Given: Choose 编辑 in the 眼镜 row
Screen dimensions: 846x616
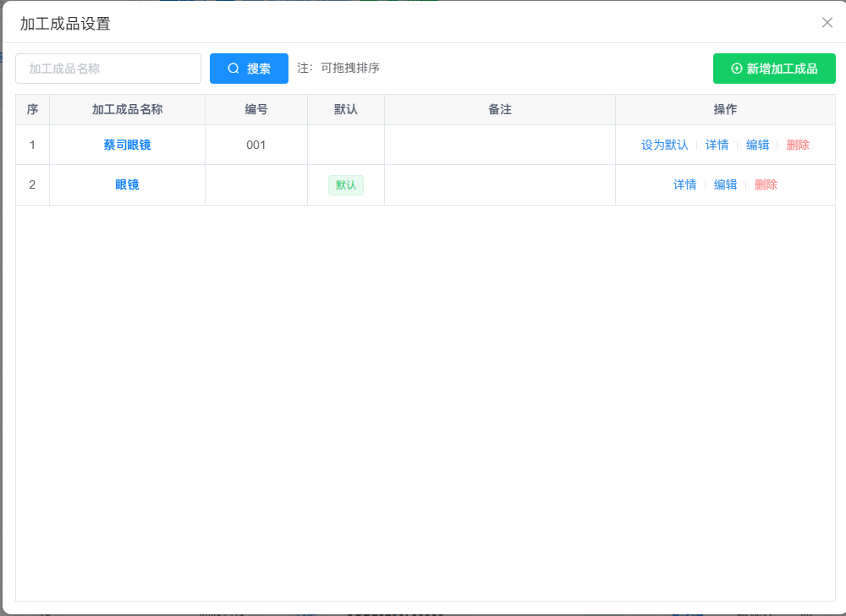Looking at the screenshot, I should pyautogui.click(x=725, y=184).
